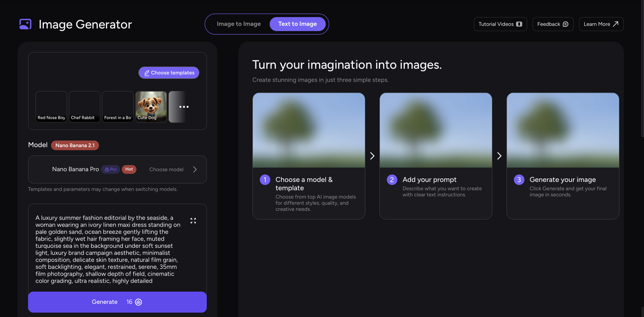This screenshot has height=317, width=644.
Task: Click the step 2 number badge
Action: pyautogui.click(x=392, y=180)
